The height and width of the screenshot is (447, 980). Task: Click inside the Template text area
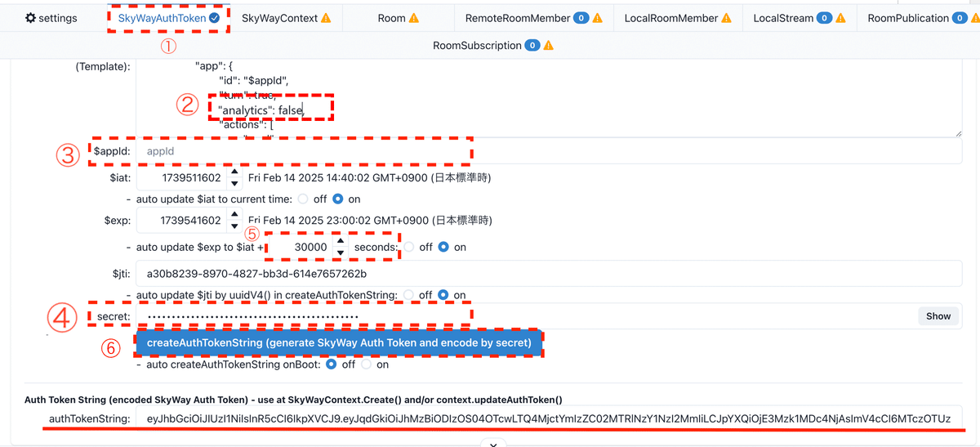(549, 98)
